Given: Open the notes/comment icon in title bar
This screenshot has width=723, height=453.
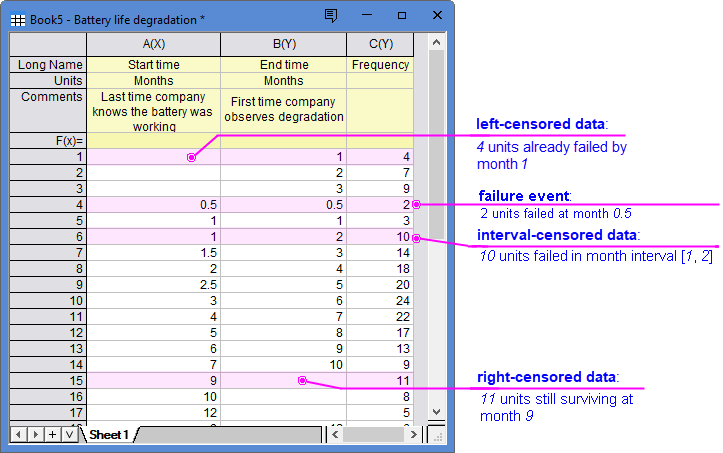Looking at the screenshot, I should [x=331, y=15].
